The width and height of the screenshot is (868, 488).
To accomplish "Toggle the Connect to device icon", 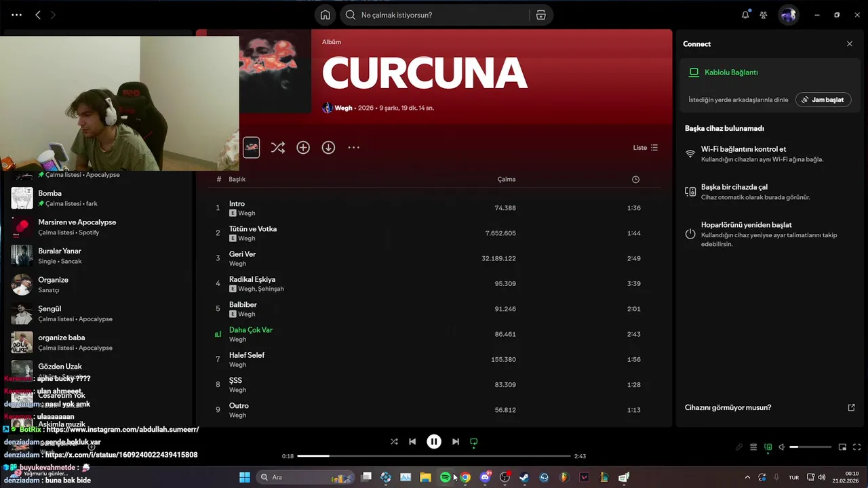I will (768, 447).
